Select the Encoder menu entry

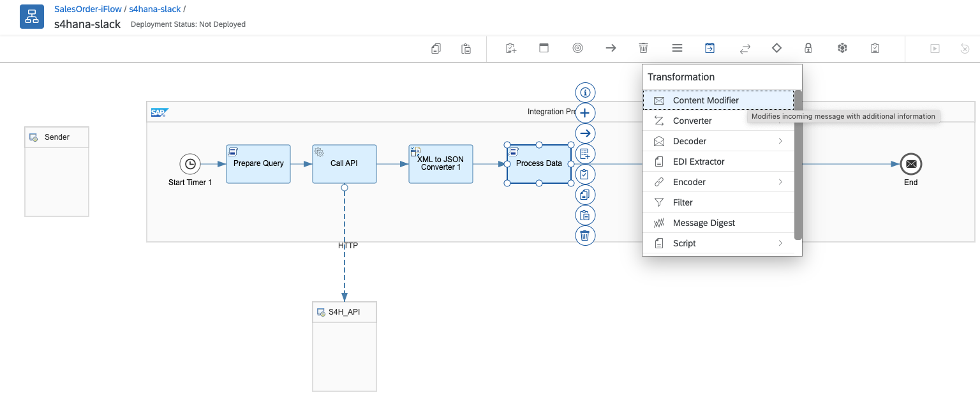point(718,182)
